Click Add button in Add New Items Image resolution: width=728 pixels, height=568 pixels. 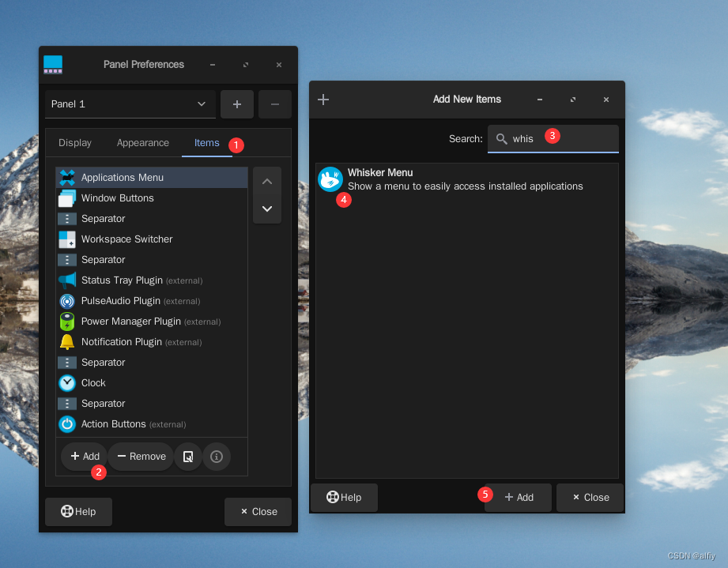click(519, 498)
